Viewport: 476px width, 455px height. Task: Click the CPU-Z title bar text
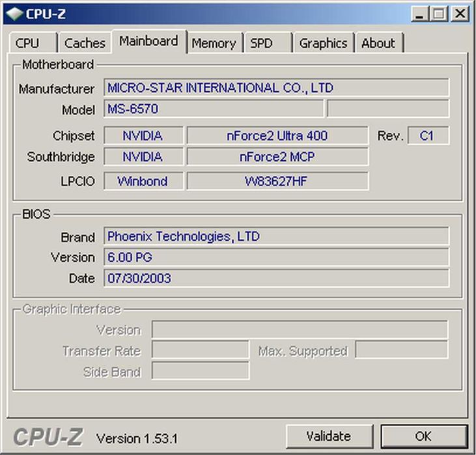tap(46, 14)
